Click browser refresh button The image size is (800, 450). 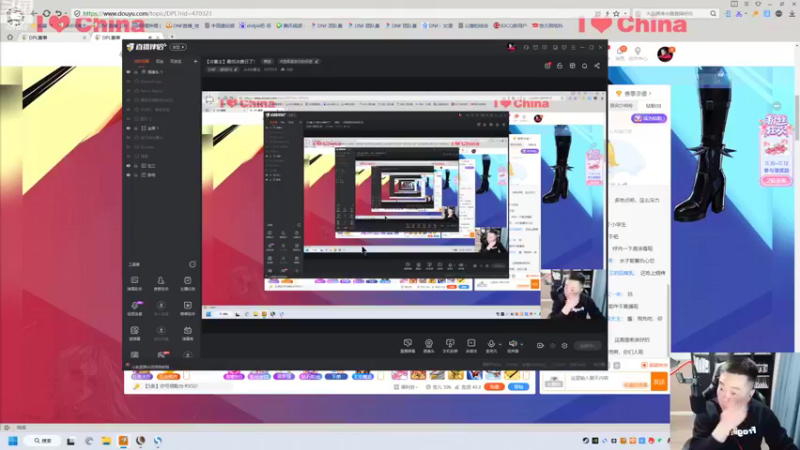(46, 13)
